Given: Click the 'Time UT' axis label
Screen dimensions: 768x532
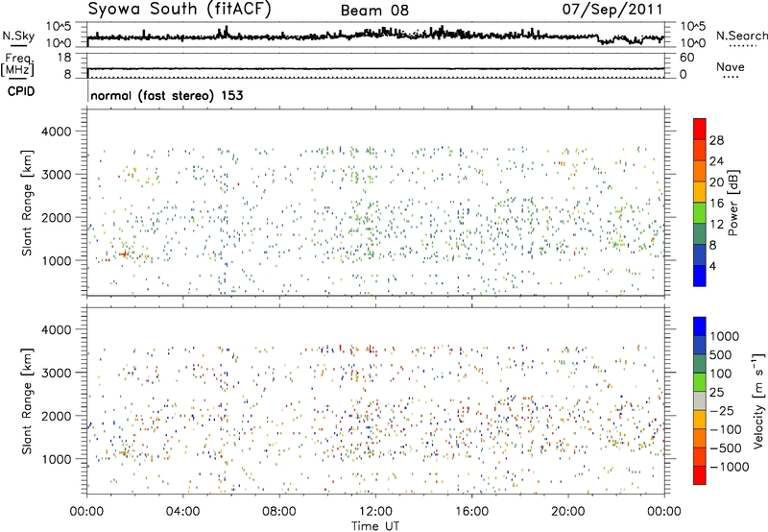Looking at the screenshot, I should [x=375, y=525].
